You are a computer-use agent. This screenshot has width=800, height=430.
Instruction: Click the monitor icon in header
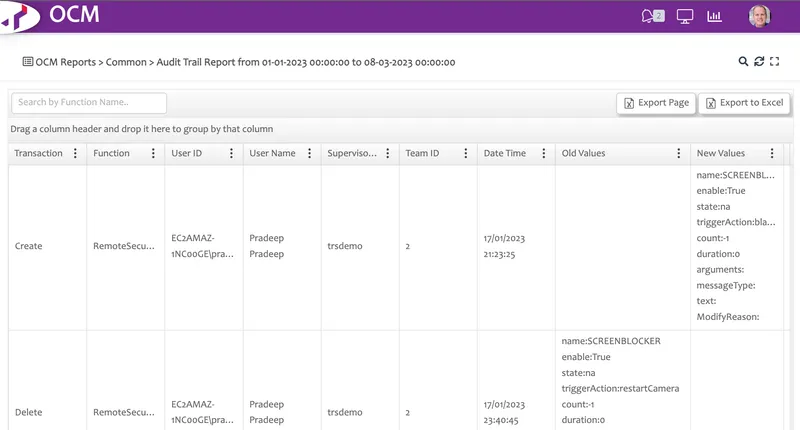pyautogui.click(x=685, y=16)
